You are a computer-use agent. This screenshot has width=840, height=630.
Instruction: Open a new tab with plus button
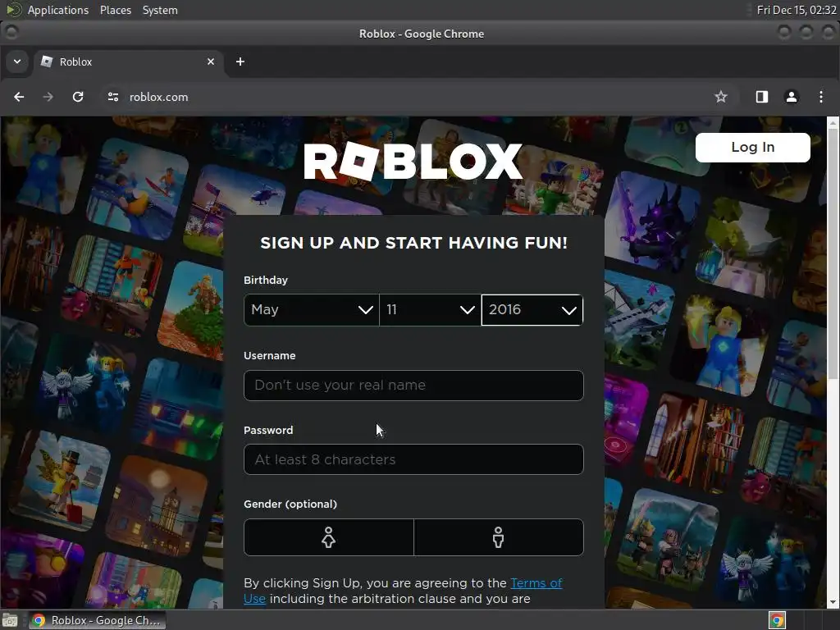tap(240, 62)
